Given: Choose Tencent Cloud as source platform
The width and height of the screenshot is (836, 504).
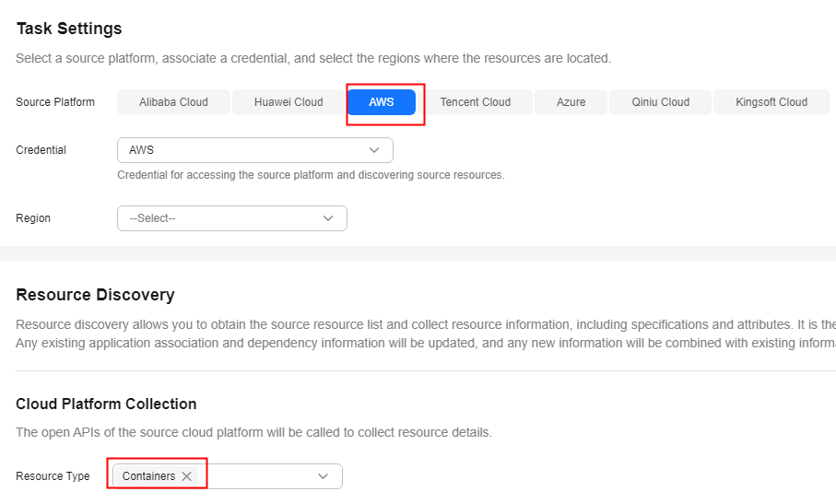Looking at the screenshot, I should tap(475, 102).
